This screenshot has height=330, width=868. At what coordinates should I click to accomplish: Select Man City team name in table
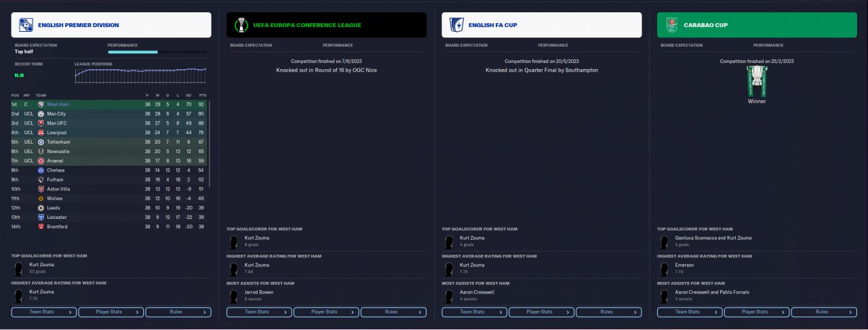coord(56,114)
